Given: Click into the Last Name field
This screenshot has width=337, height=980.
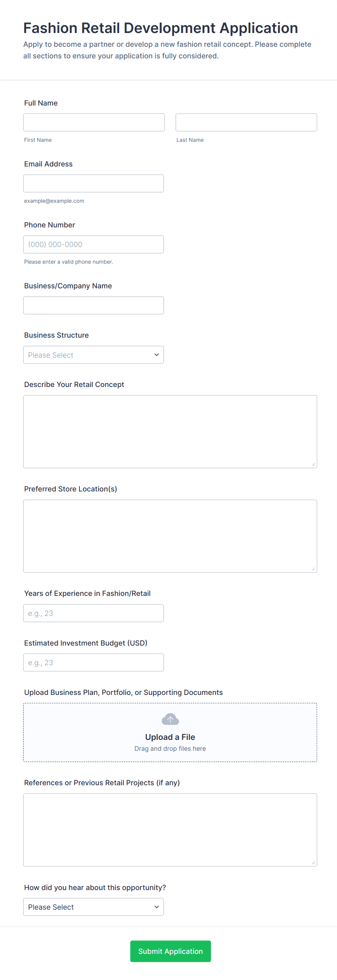Looking at the screenshot, I should click(x=246, y=123).
